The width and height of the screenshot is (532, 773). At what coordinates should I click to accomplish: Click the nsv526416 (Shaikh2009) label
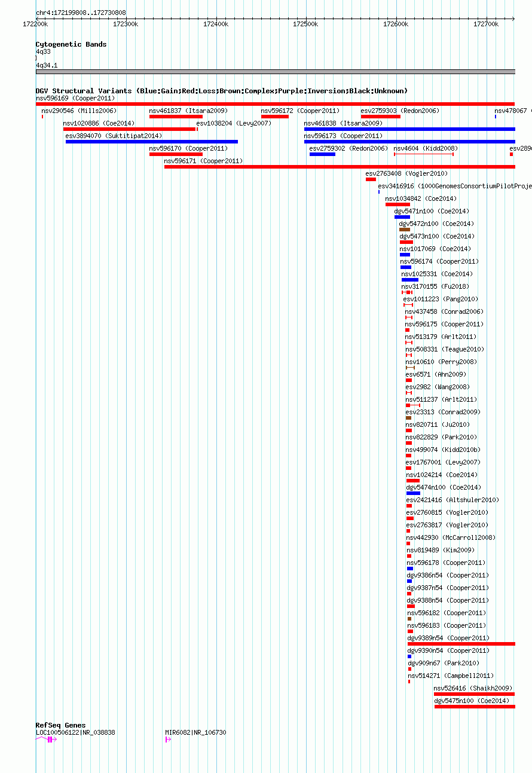[x=473, y=688]
